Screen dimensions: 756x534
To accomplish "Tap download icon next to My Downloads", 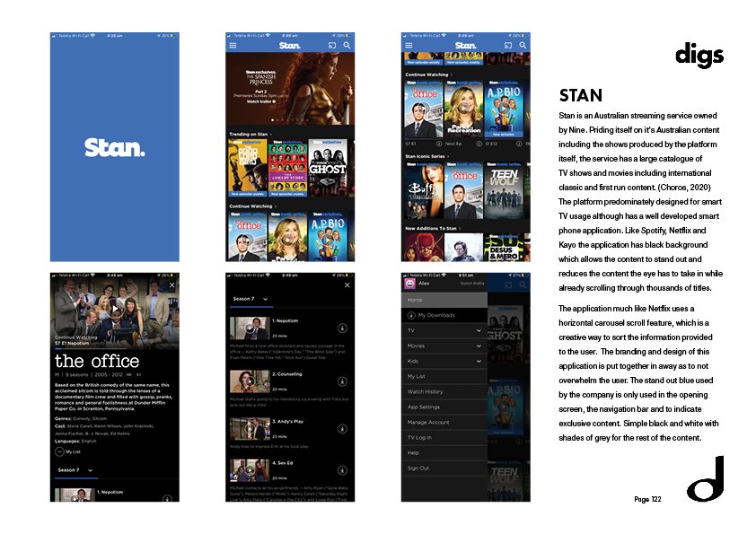I will (x=411, y=316).
